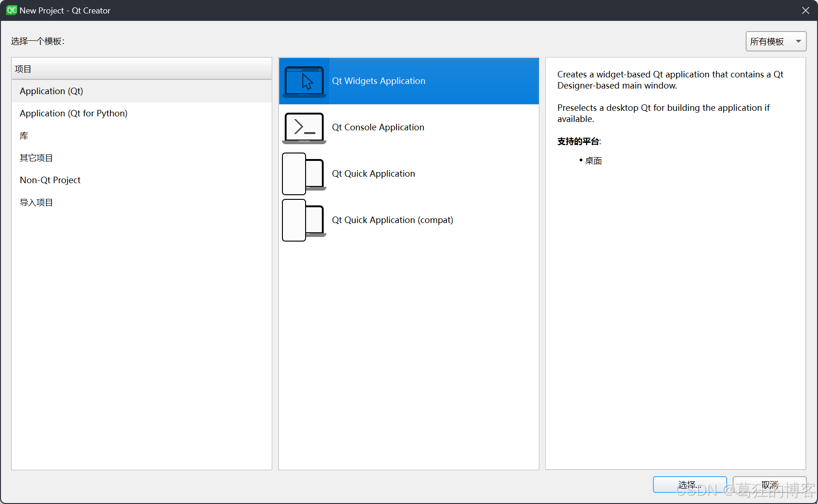Select the 库 category
The image size is (818, 504).
pyautogui.click(x=141, y=136)
